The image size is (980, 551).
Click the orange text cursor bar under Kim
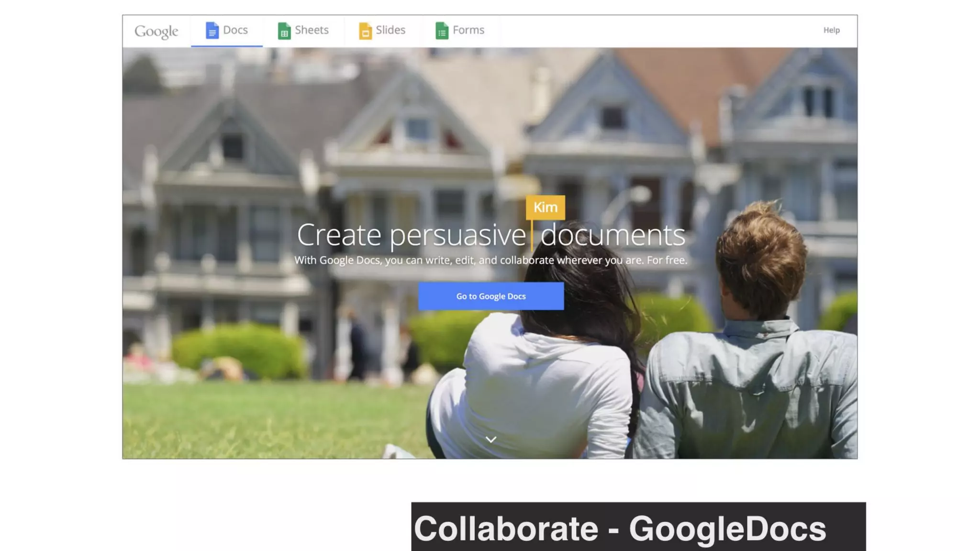pos(532,235)
